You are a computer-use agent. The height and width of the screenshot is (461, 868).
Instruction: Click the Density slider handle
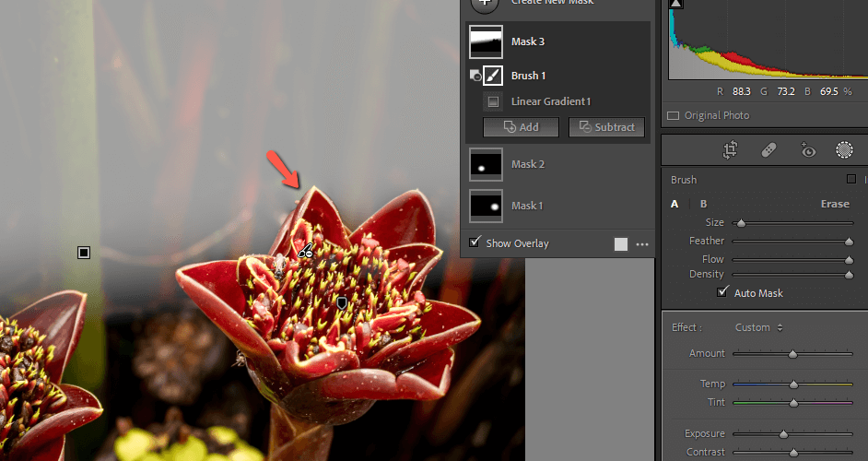[849, 275]
